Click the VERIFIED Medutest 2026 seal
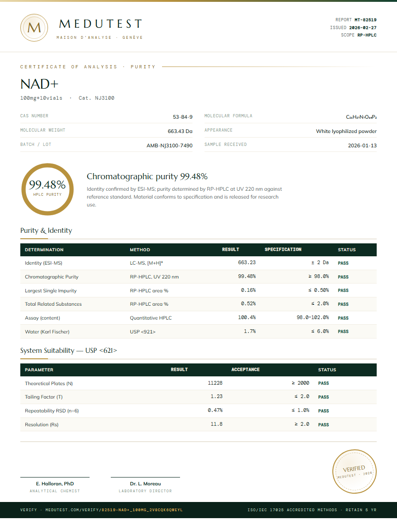The width and height of the screenshot is (397, 532). (x=354, y=471)
